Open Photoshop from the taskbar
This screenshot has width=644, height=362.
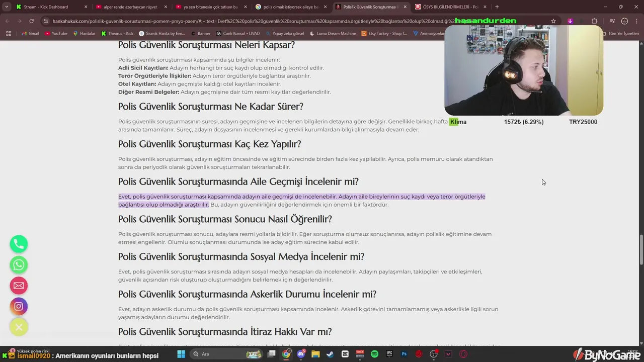tap(404, 354)
